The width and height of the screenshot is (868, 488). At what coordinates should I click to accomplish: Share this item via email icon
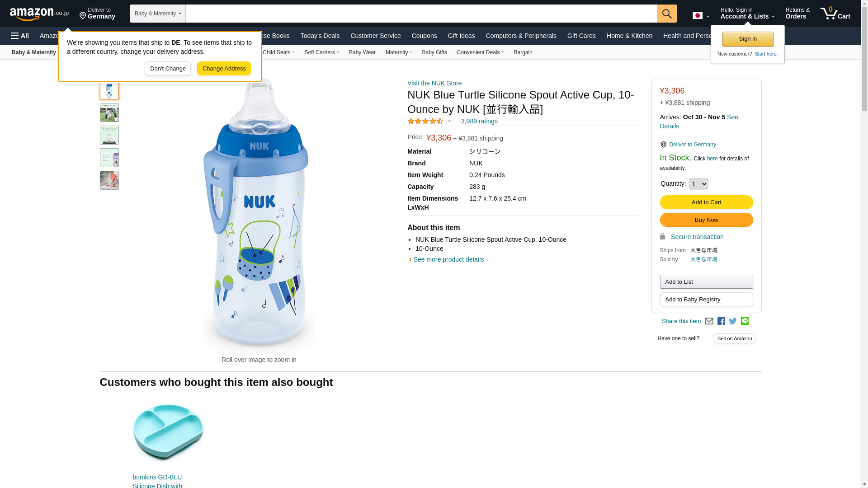click(709, 321)
